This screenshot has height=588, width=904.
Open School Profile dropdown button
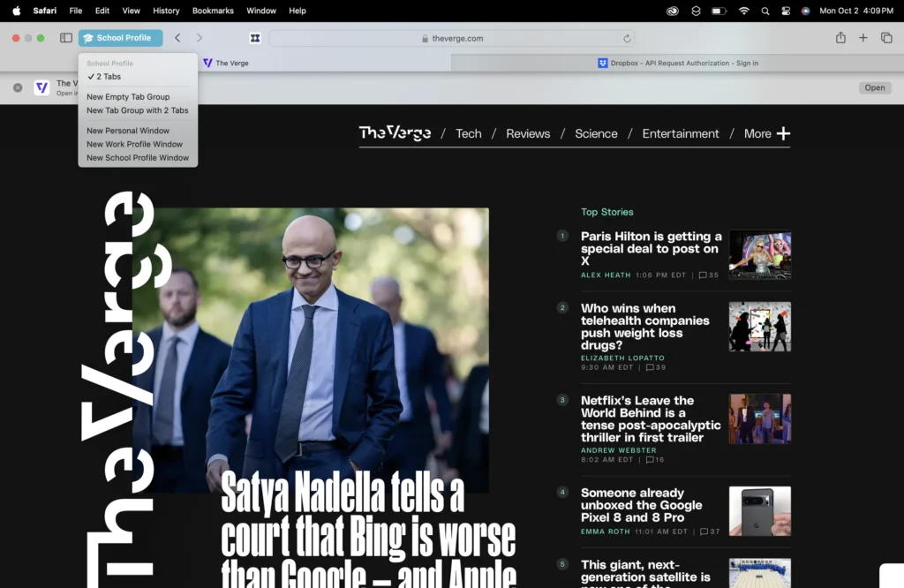click(120, 38)
